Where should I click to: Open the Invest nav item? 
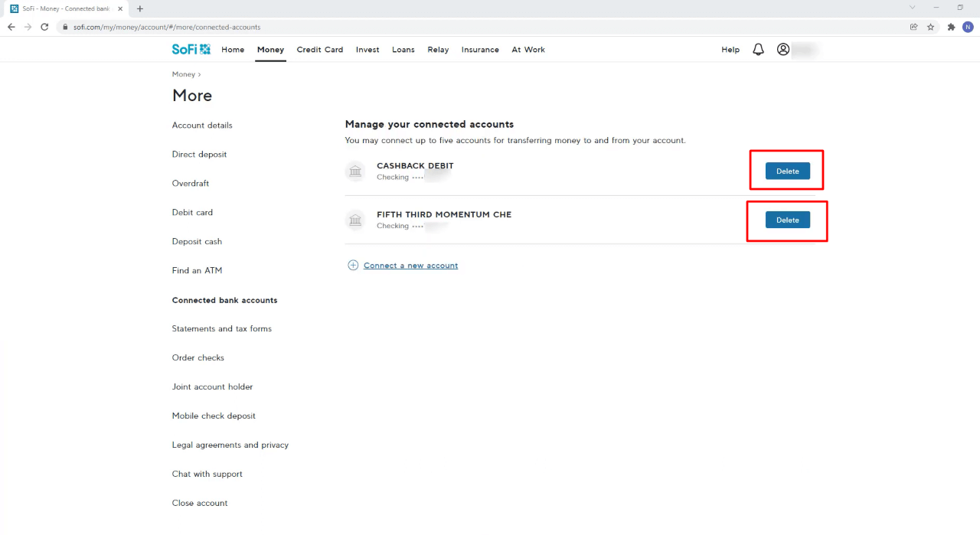[x=367, y=50]
